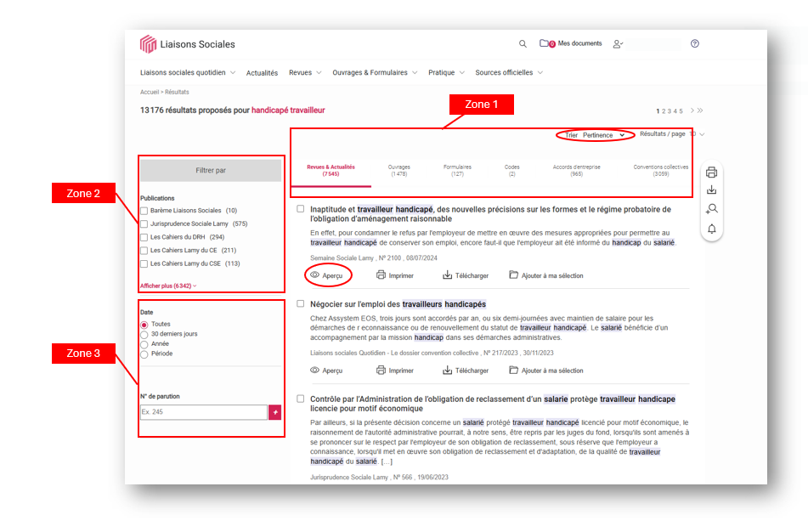Go to results page 4
This screenshot has width=808, height=532.
(x=675, y=110)
